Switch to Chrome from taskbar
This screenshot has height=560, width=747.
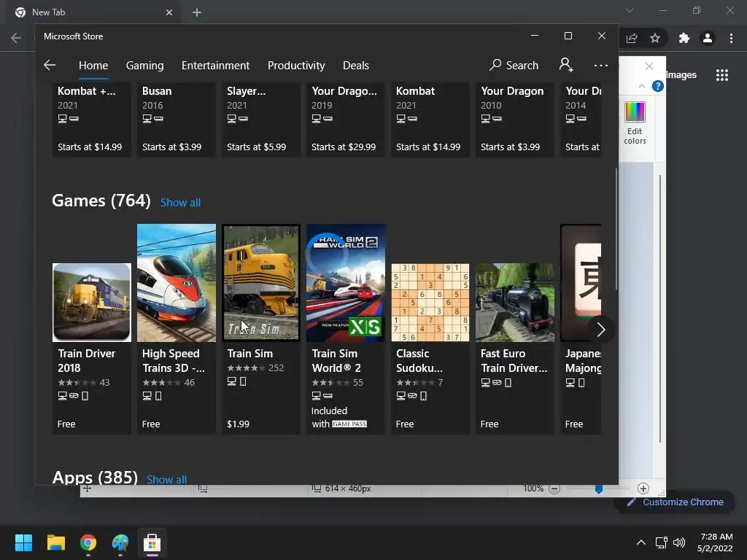point(88,542)
